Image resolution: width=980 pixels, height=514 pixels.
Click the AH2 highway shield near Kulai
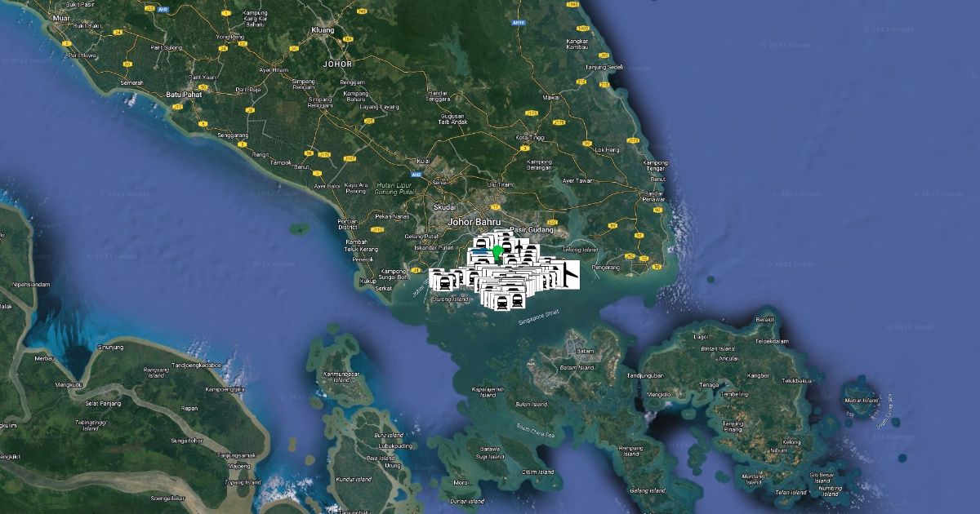[416, 174]
